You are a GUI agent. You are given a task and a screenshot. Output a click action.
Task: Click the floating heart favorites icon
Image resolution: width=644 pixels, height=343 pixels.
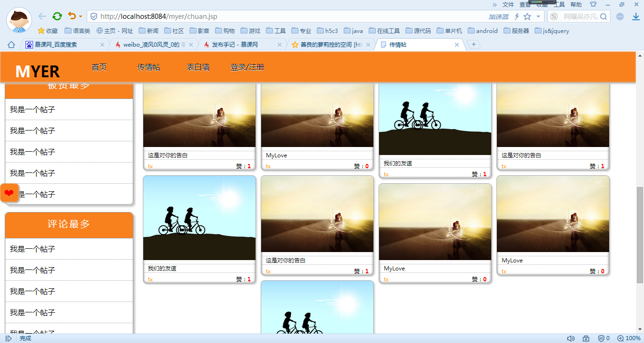click(x=9, y=193)
